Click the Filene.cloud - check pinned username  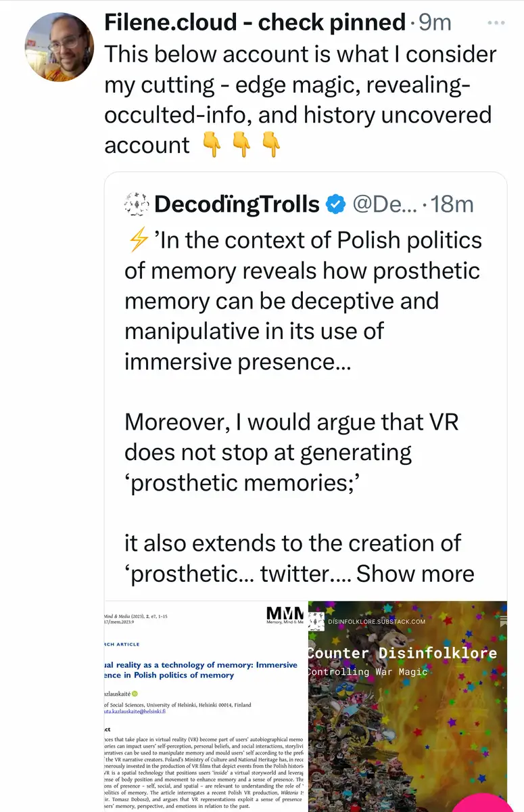pyautogui.click(x=254, y=23)
